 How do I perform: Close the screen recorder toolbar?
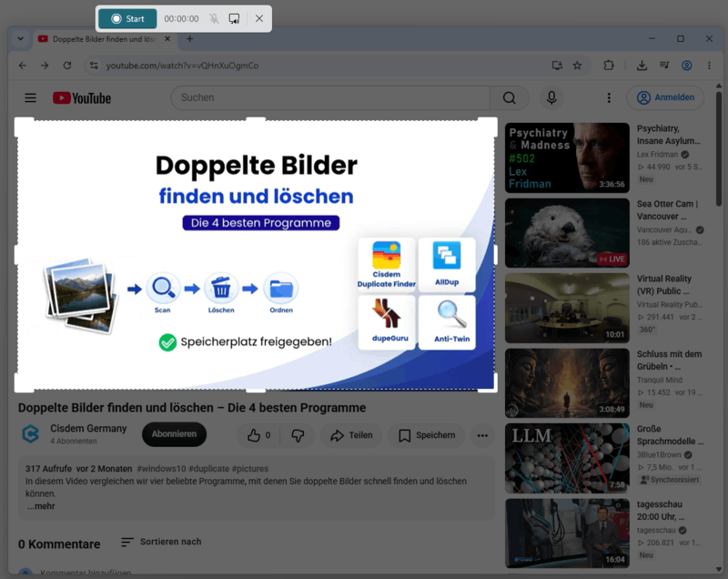pos(259,18)
